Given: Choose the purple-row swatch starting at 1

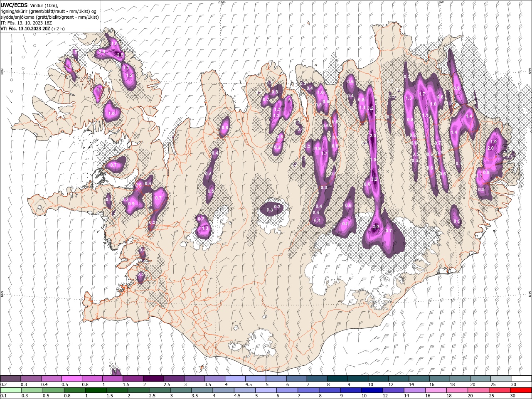Looking at the screenshot, I should 112,378.
